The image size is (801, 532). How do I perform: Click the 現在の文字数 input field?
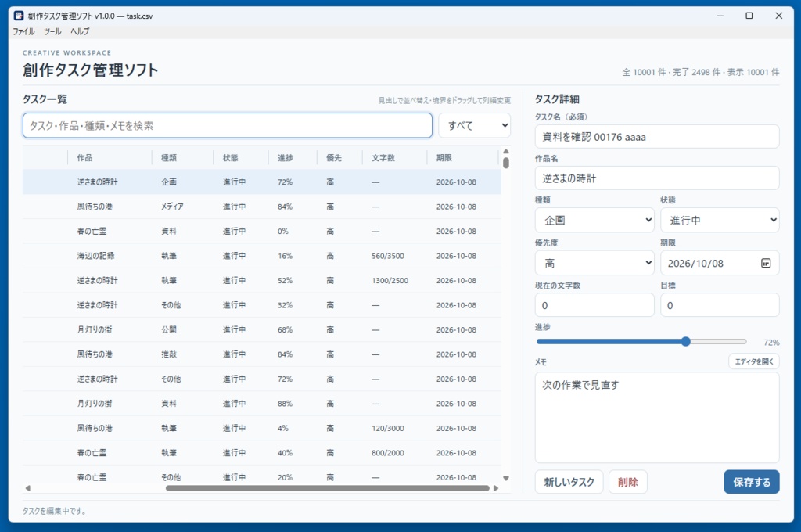[x=594, y=305]
